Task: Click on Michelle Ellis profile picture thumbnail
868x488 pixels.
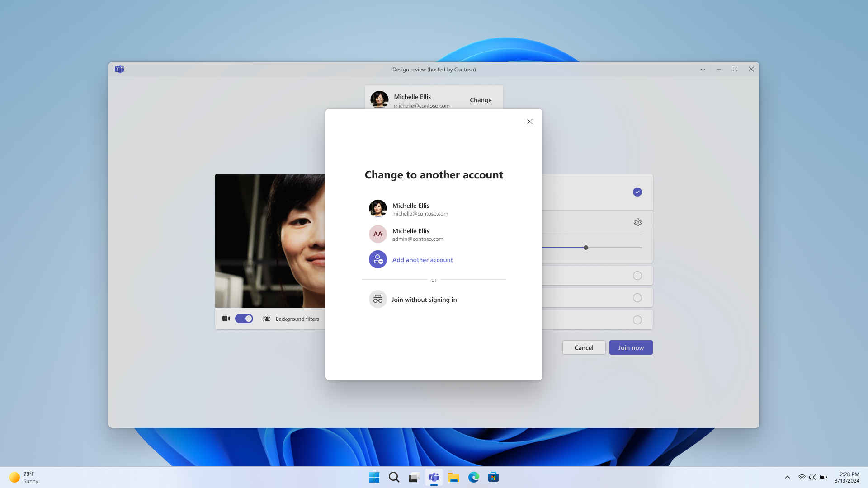Action: [377, 208]
